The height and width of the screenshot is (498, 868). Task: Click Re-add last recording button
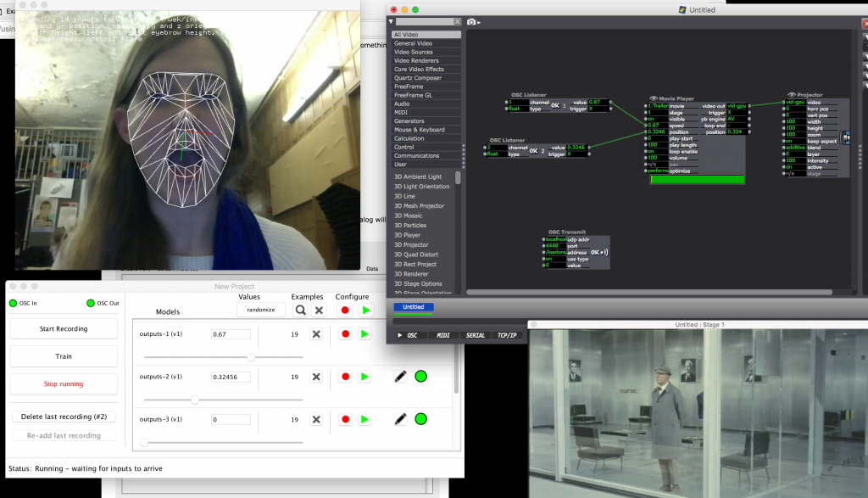click(64, 435)
